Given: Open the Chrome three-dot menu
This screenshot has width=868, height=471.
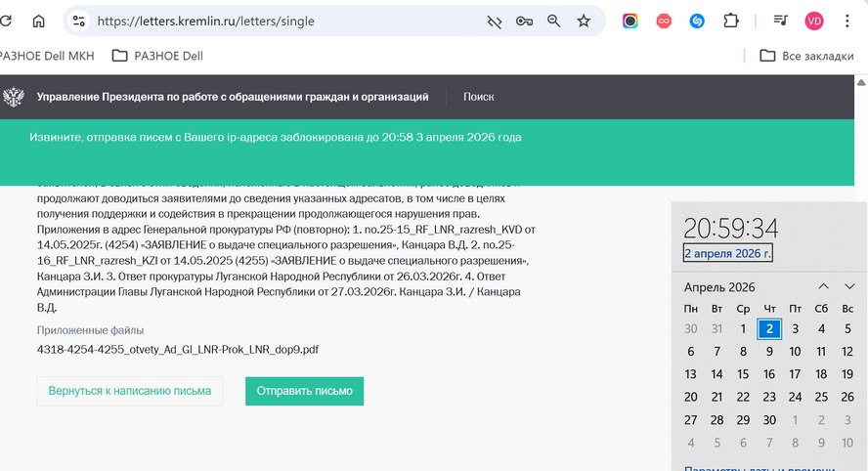Looking at the screenshot, I should pos(846,21).
